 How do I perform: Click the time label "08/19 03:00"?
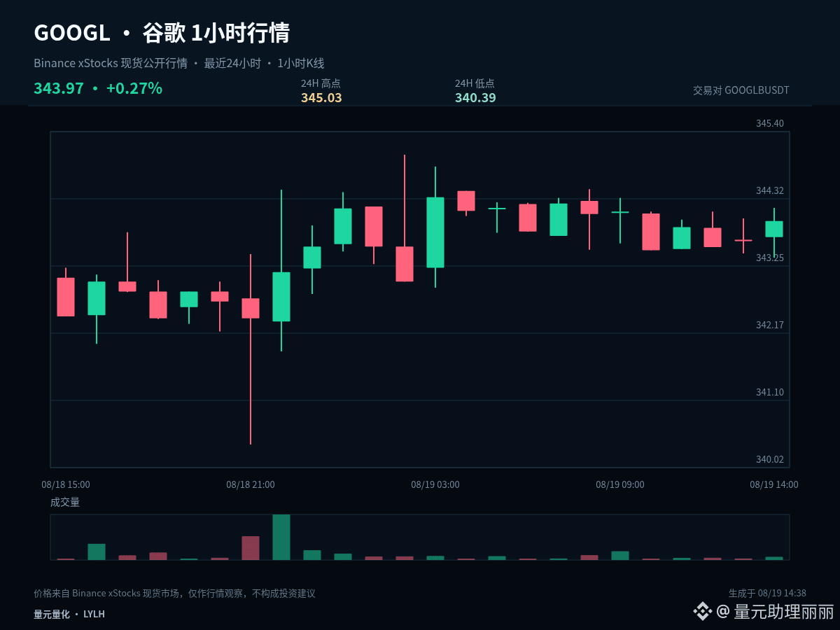tap(435, 484)
